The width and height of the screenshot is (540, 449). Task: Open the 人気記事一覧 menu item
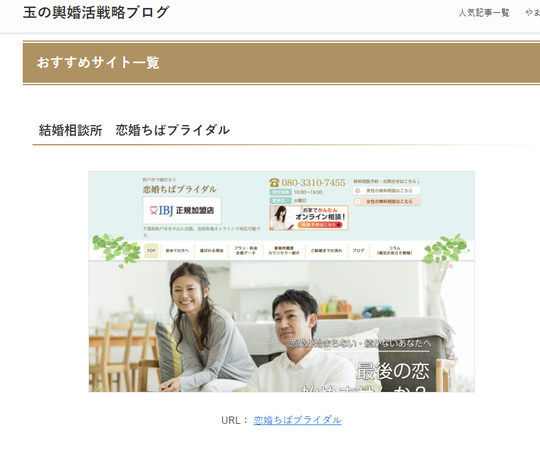click(x=484, y=13)
